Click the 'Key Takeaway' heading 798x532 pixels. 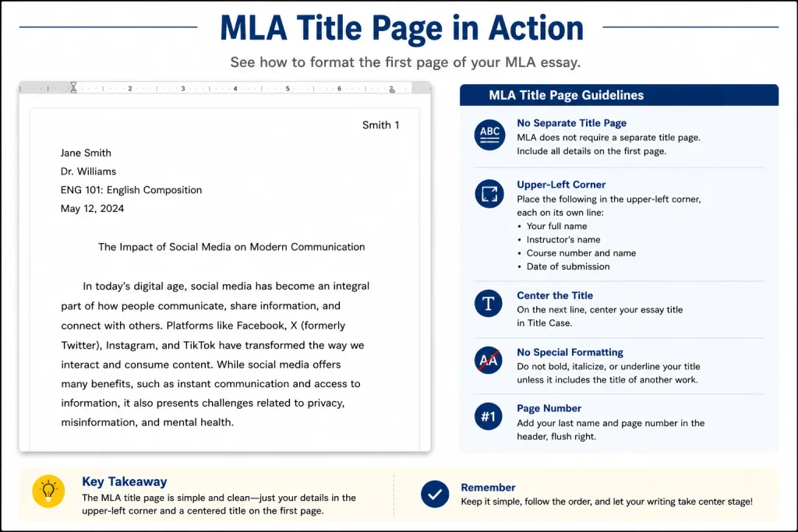point(125,481)
